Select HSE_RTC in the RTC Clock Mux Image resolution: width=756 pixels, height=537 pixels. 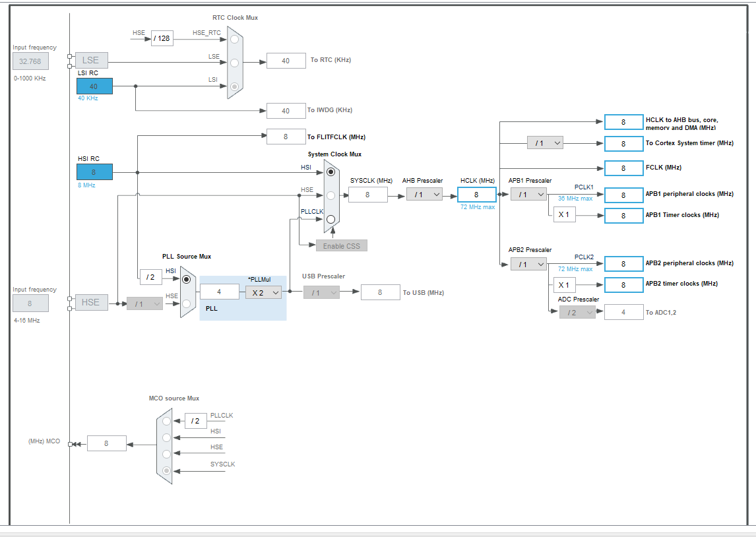236,39
